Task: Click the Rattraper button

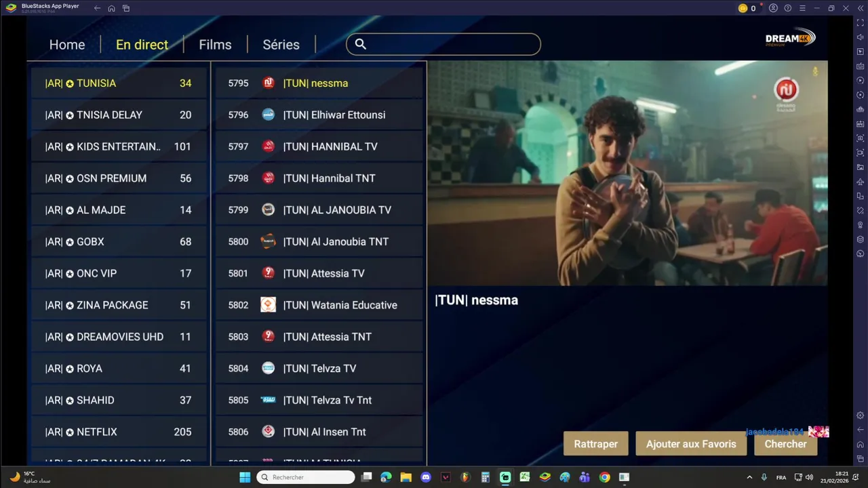Action: tap(596, 444)
